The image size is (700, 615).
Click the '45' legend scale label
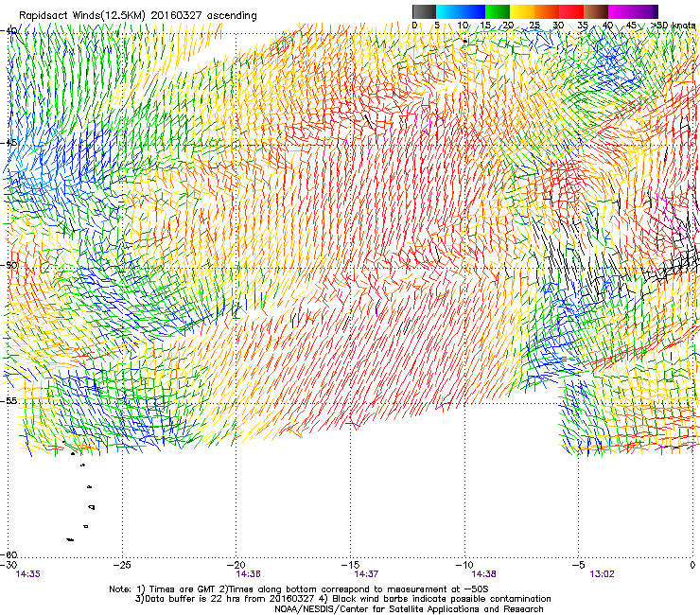[x=631, y=25]
